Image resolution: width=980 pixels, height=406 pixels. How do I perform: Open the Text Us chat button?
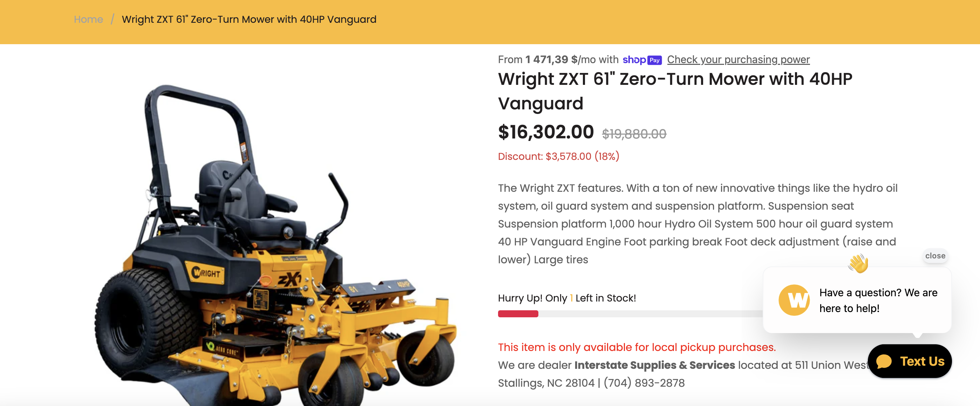click(909, 361)
